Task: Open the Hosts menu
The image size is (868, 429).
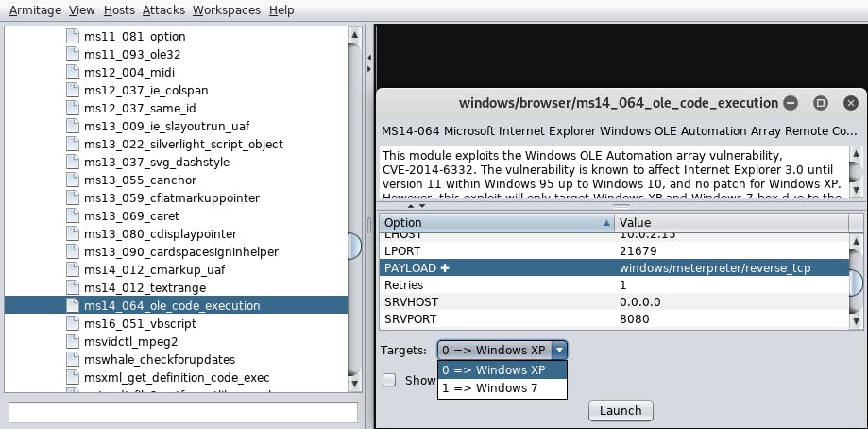Action: [x=119, y=10]
